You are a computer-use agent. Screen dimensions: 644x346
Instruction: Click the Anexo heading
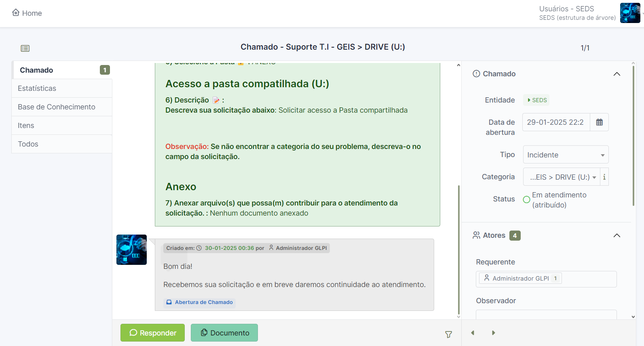[181, 187]
